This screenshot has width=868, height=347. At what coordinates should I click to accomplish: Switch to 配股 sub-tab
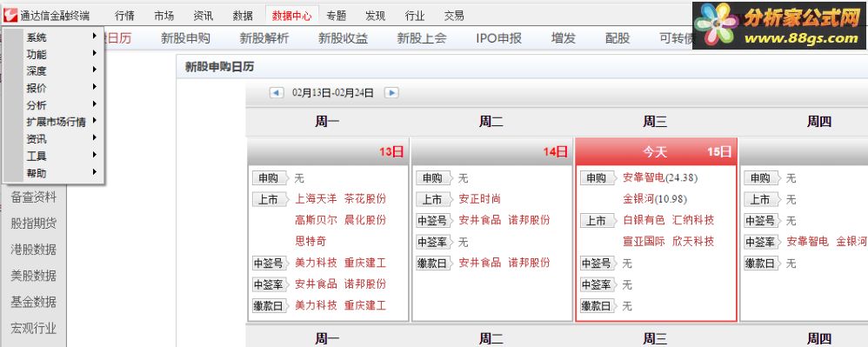click(x=618, y=38)
